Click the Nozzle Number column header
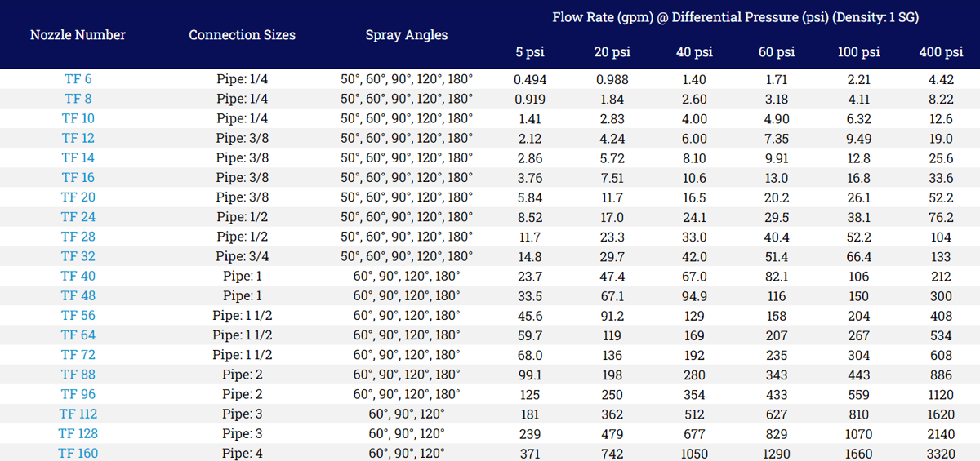This screenshot has width=980, height=461. 78,35
